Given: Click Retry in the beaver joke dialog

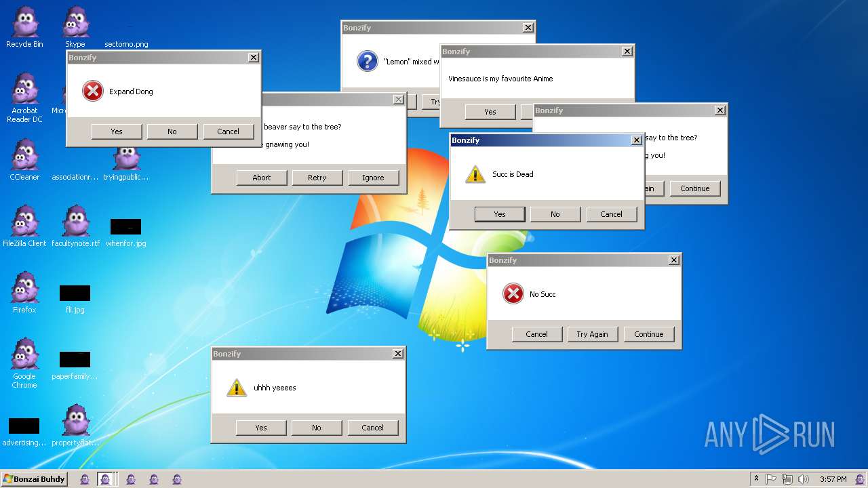Looking at the screenshot, I should [x=317, y=178].
